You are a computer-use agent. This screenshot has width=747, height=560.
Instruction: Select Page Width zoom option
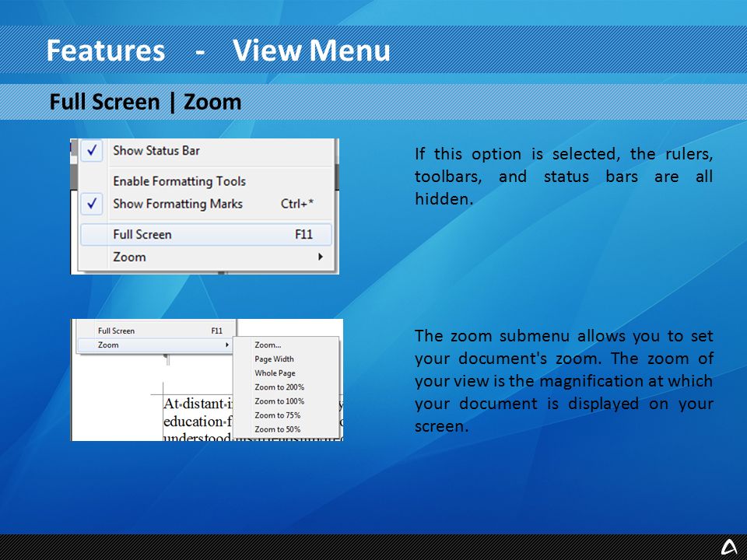274,359
